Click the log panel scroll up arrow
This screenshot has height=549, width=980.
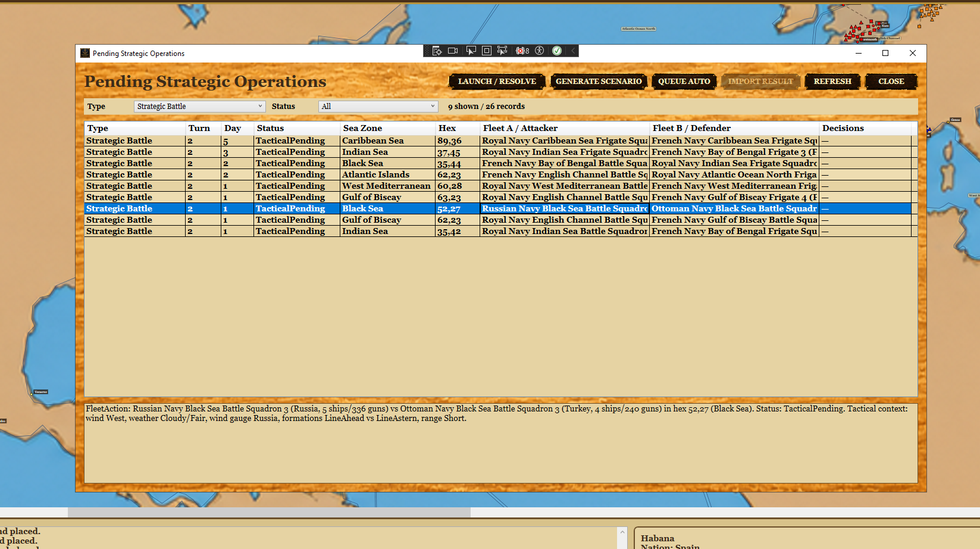click(x=622, y=532)
